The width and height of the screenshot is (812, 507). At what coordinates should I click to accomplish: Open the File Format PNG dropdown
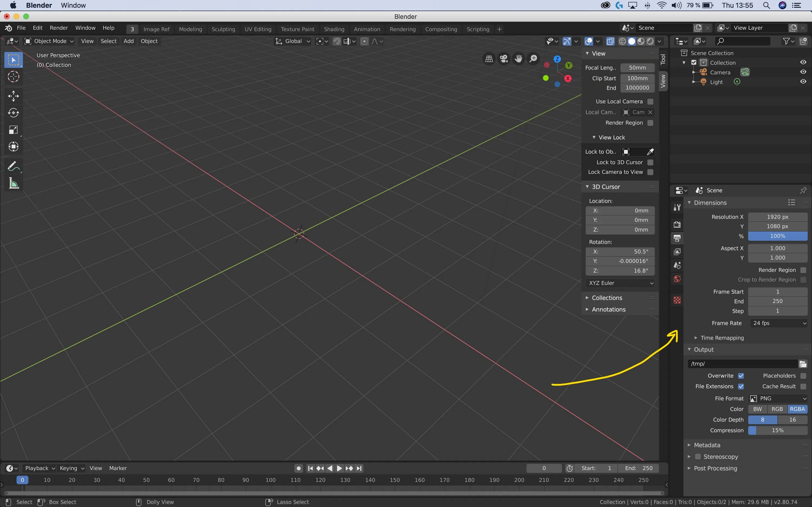click(778, 398)
